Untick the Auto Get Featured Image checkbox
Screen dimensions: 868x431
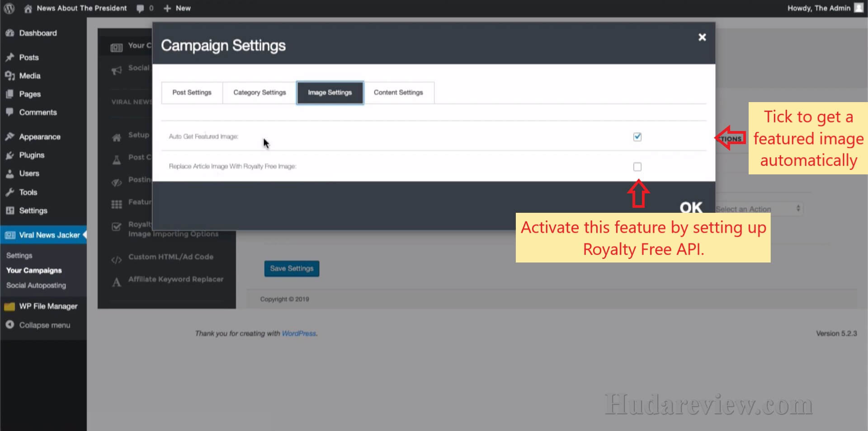pyautogui.click(x=637, y=136)
